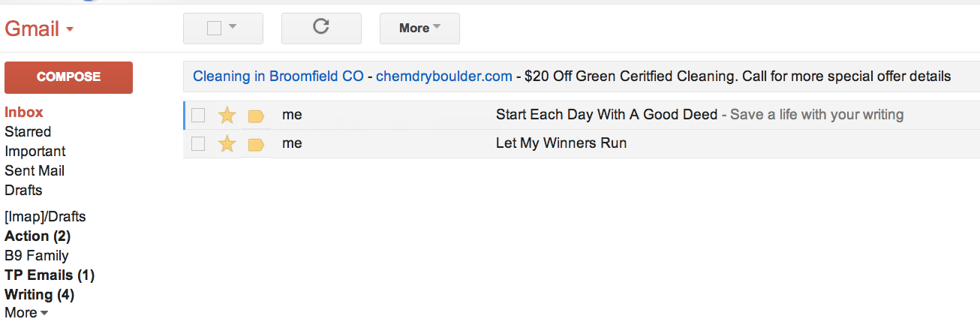This screenshot has width=980, height=322.
Task: Go to the Starred folder
Action: click(28, 132)
